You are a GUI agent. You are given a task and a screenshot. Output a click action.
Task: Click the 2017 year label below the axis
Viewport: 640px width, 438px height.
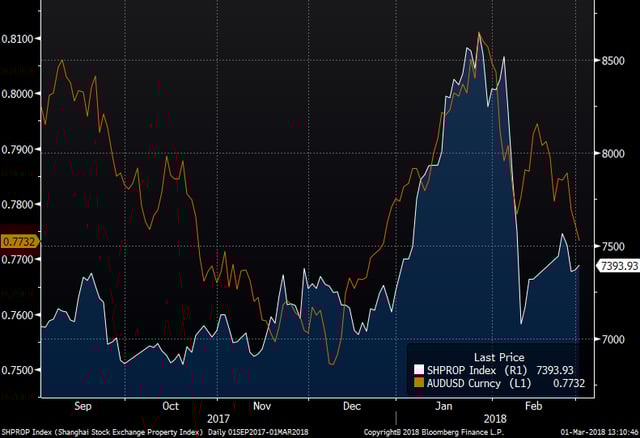pyautogui.click(x=218, y=418)
